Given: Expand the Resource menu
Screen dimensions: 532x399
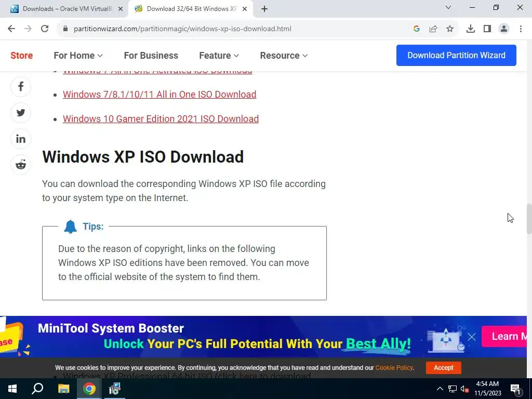Looking at the screenshot, I should click(284, 55).
